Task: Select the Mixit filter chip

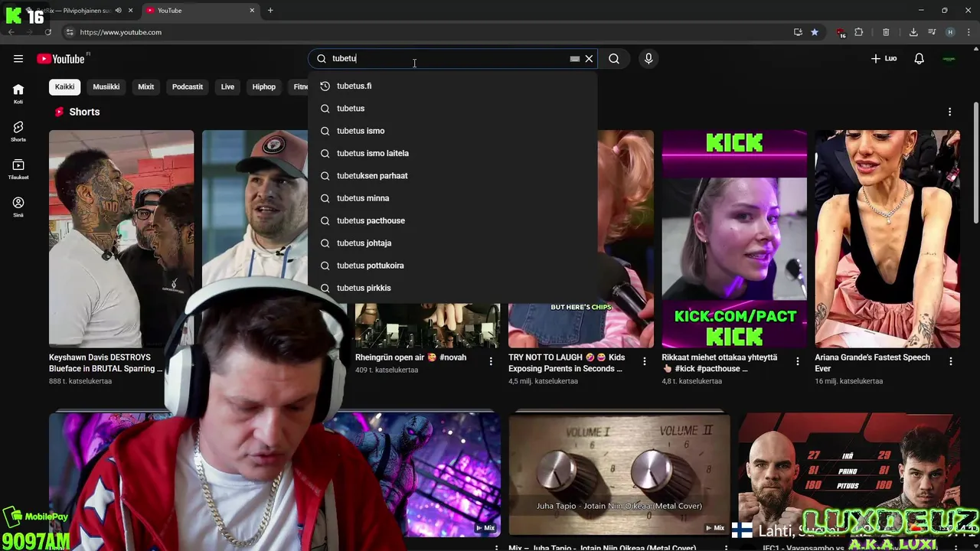Action: click(x=146, y=86)
